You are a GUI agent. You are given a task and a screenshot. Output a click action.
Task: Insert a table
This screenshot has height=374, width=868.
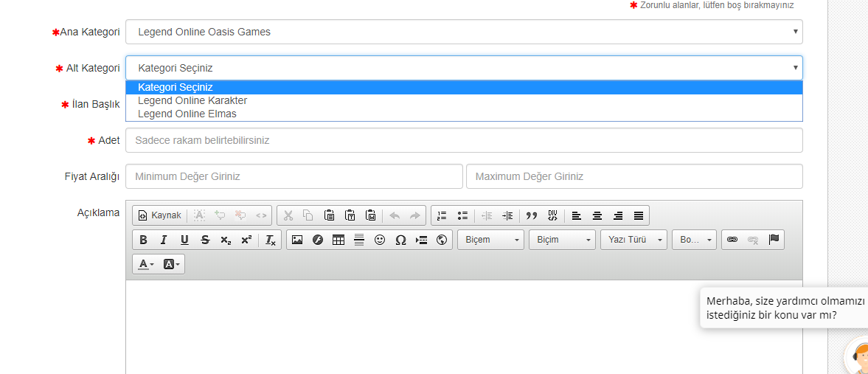click(x=338, y=240)
